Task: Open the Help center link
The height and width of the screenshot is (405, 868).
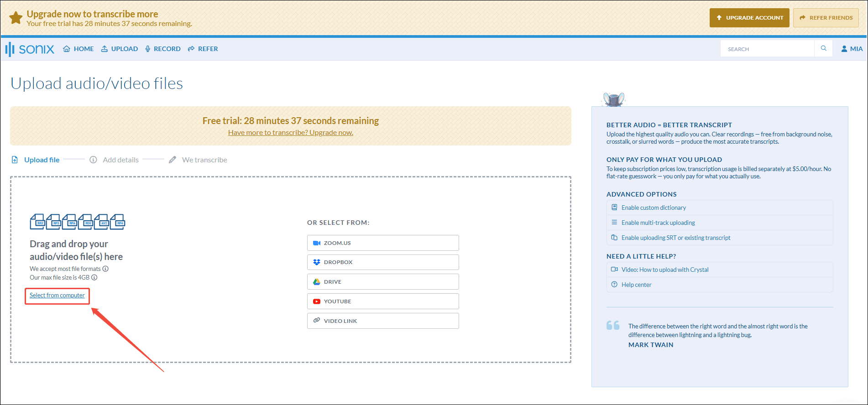Action: (x=720, y=285)
